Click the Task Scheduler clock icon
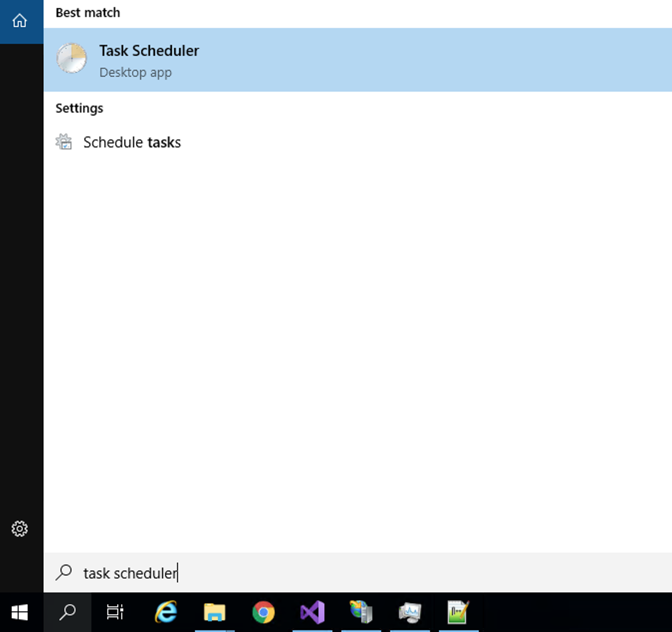672x632 pixels. pos(71,59)
